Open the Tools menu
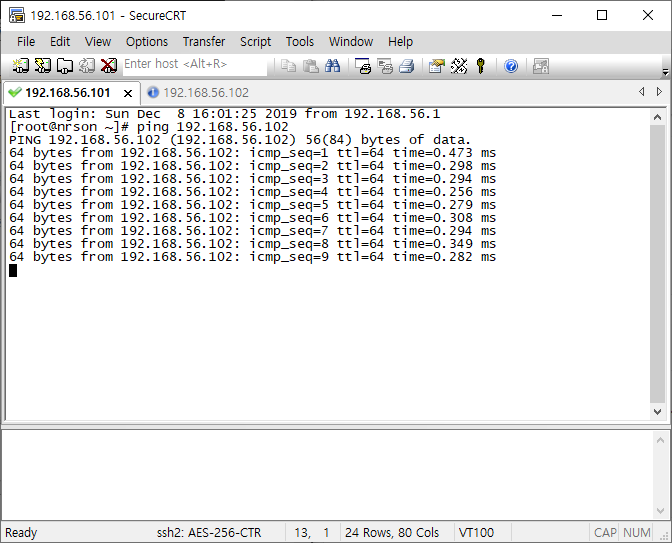The image size is (672, 543). click(300, 42)
